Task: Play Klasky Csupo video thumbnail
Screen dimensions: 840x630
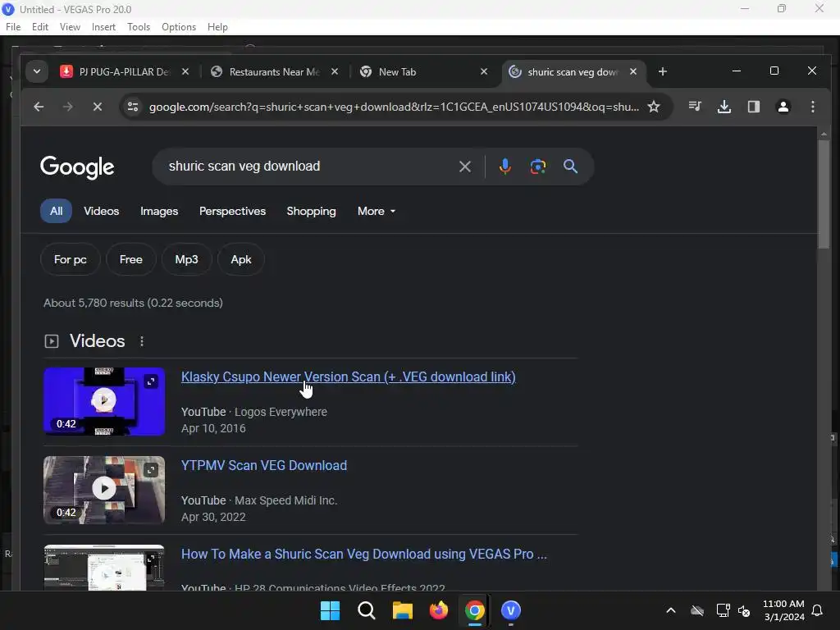Action: click(x=104, y=401)
